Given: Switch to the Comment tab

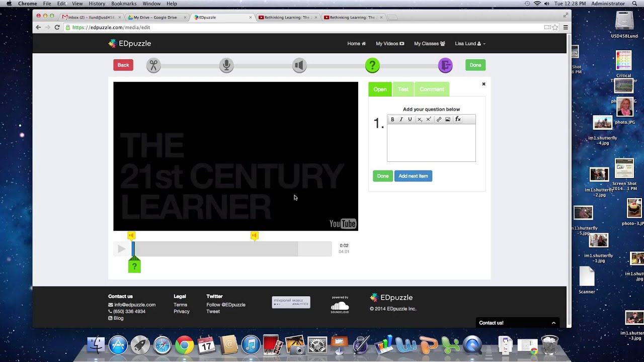Looking at the screenshot, I should coord(432,89).
